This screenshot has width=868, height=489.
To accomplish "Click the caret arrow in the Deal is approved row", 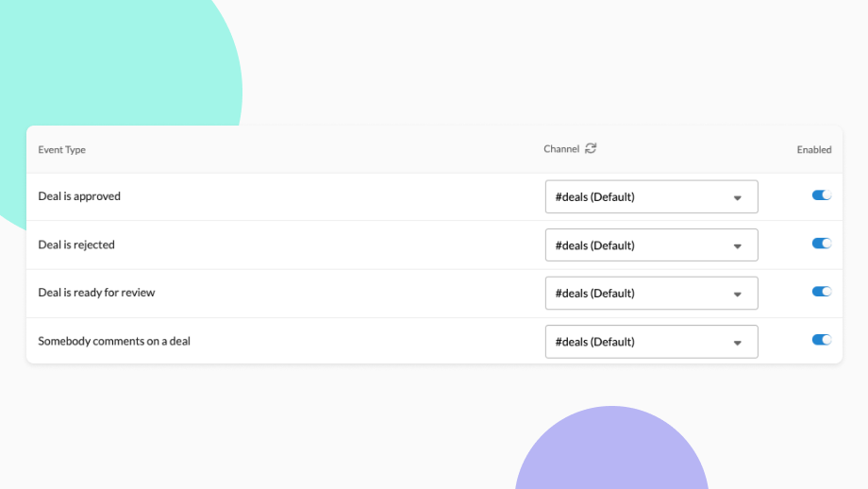I will [738, 198].
